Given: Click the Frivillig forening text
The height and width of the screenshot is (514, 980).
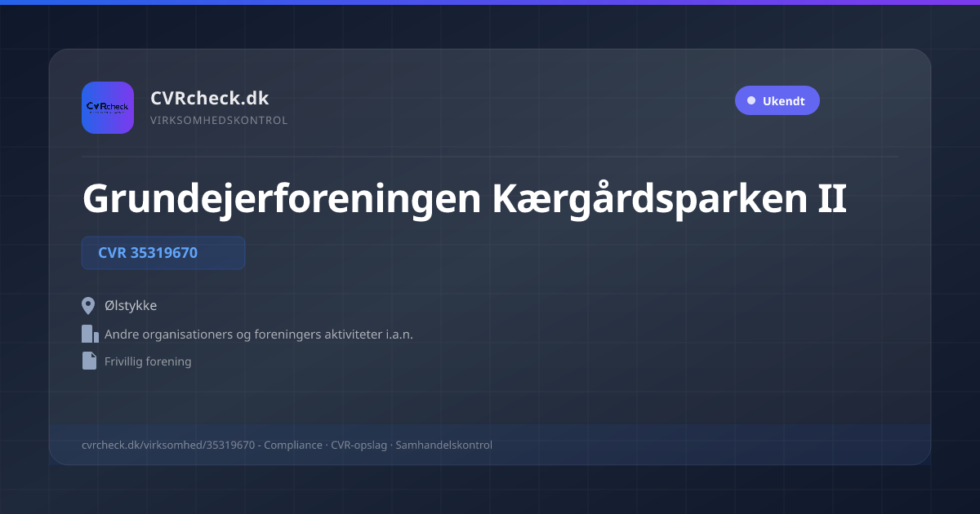Looking at the screenshot, I should point(148,361).
